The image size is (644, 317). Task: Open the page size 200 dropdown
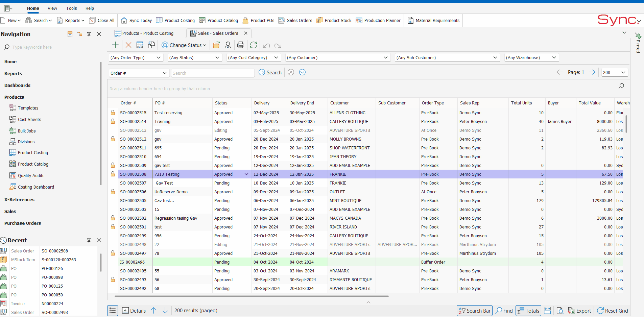pyautogui.click(x=614, y=72)
